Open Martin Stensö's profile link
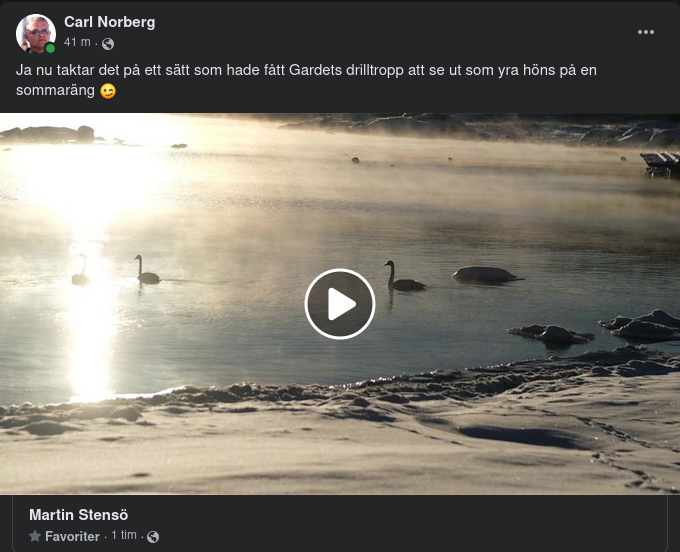Viewport: 680px width, 552px height. click(78, 515)
